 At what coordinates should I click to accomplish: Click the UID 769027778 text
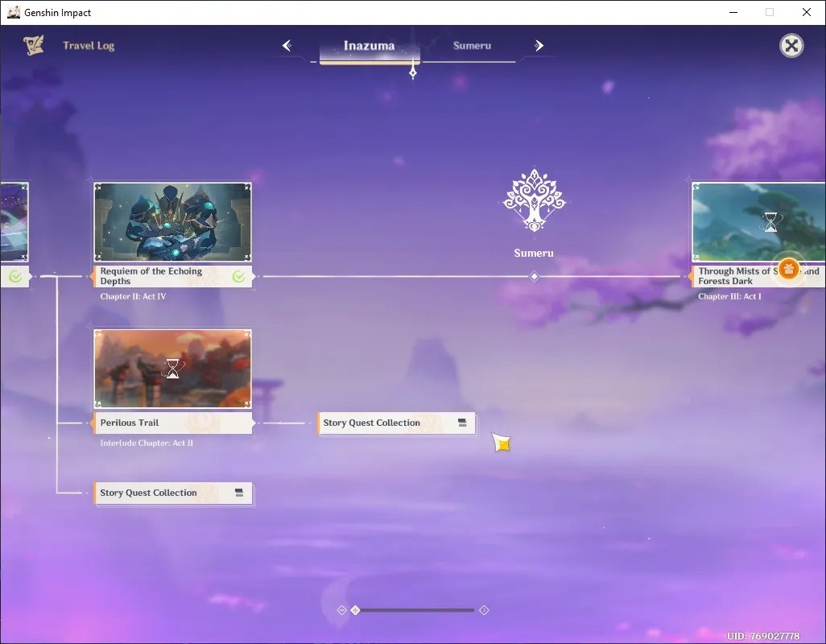tap(763, 636)
